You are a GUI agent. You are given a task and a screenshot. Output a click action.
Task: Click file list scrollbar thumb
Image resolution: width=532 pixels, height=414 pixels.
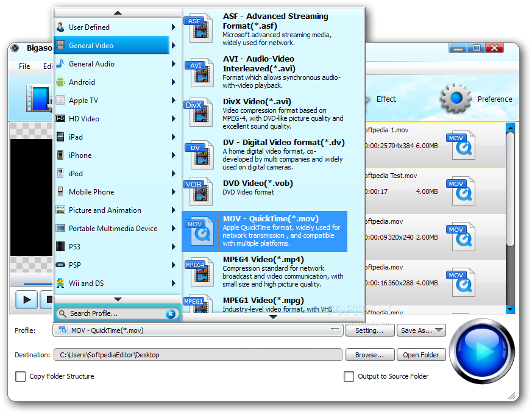click(x=510, y=188)
